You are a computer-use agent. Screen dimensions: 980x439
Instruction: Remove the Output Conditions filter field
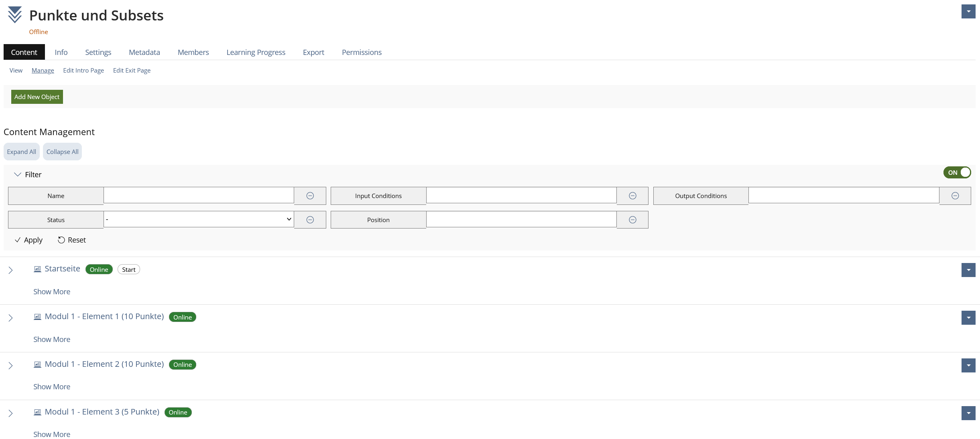click(955, 196)
